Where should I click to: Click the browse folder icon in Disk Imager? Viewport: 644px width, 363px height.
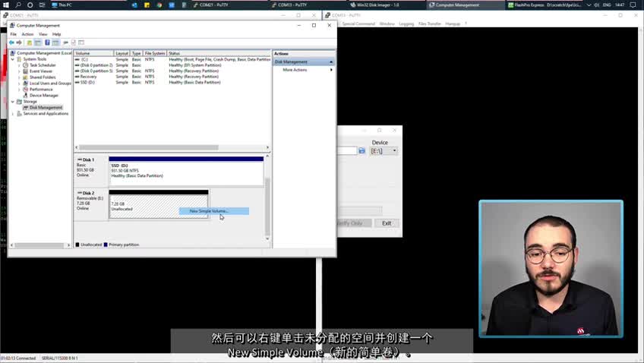(x=362, y=151)
